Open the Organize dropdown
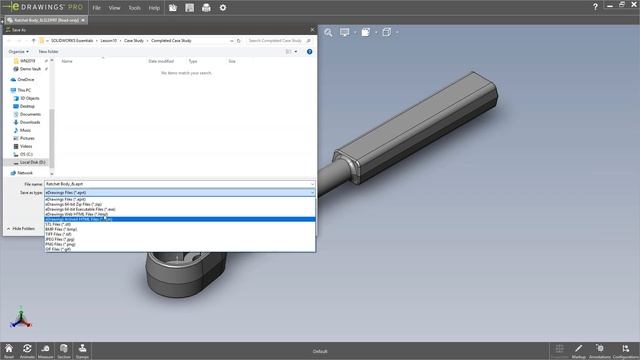 click(x=18, y=51)
